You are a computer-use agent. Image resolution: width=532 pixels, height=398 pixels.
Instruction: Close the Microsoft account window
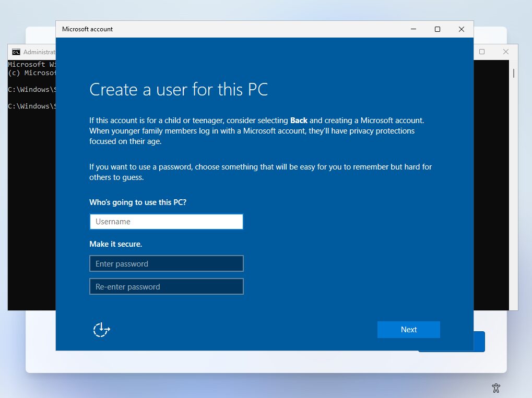[462, 29]
